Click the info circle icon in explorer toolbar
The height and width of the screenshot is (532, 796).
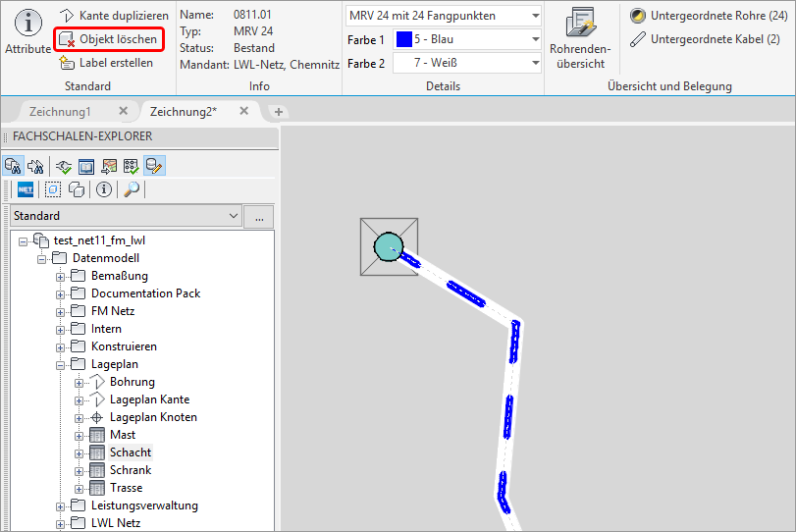pyautogui.click(x=104, y=189)
